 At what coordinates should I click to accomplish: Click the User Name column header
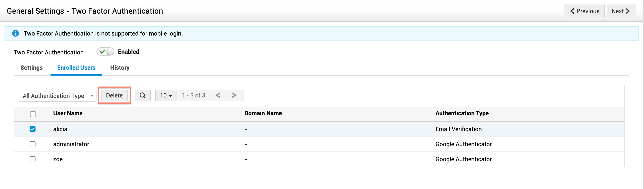[x=68, y=113]
